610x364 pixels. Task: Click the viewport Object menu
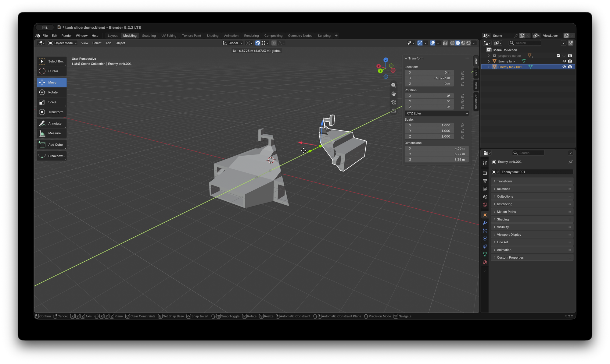click(120, 43)
